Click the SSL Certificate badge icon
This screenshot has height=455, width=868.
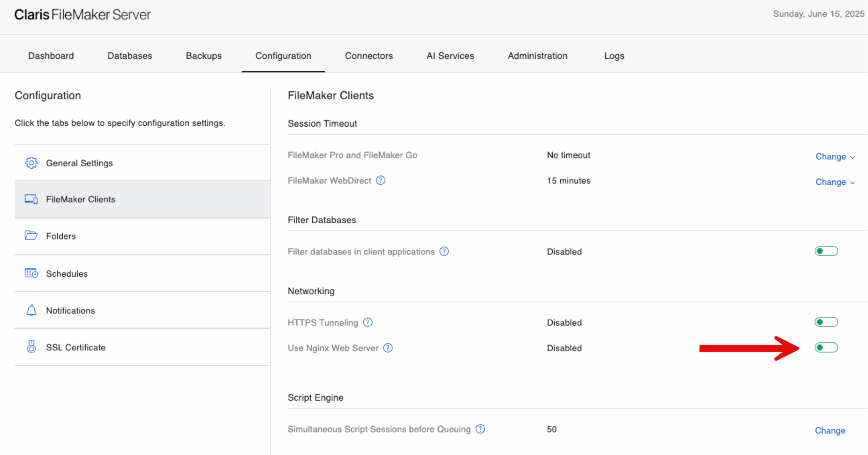(31, 347)
